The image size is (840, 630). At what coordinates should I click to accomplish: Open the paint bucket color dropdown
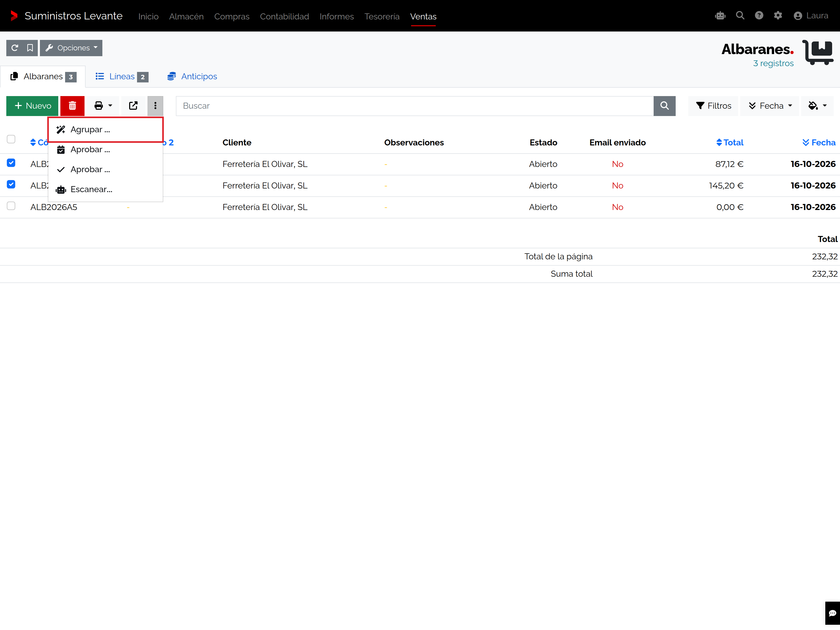(x=818, y=106)
